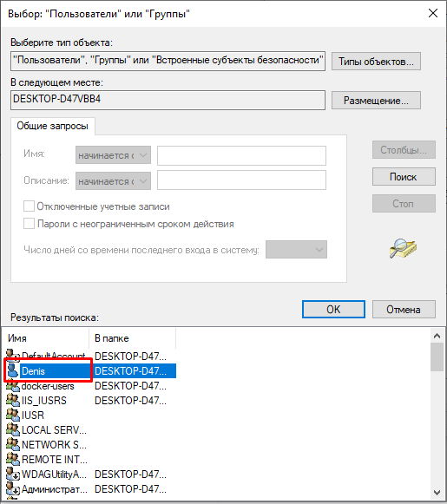This screenshot has height=504, width=447.
Task: Select the IIS_IUSRS group icon
Action: point(13,401)
